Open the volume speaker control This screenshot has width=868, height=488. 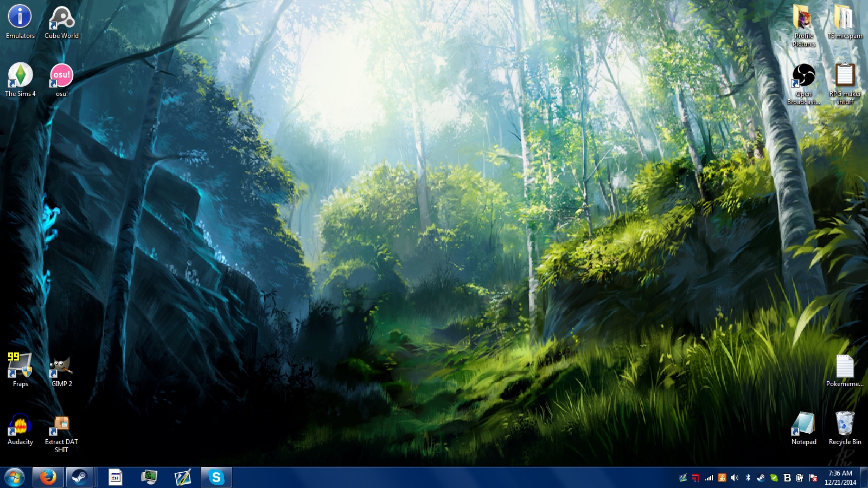[735, 478]
